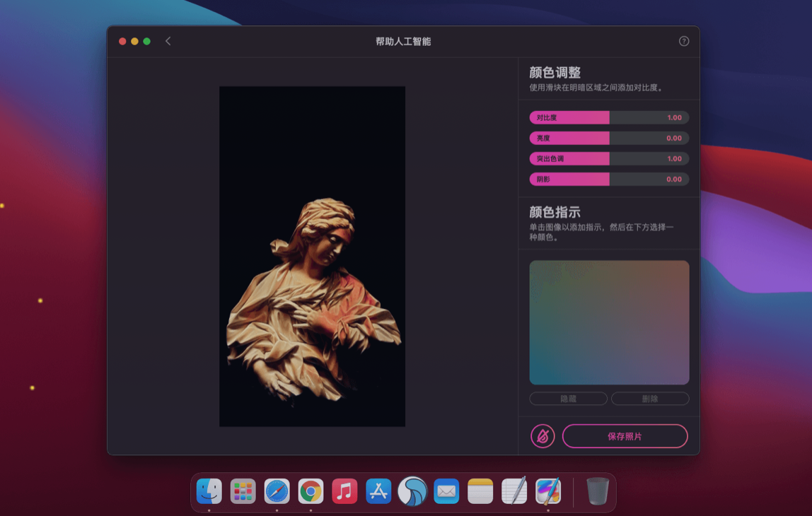Click the 阴影 slider bar

click(609, 180)
